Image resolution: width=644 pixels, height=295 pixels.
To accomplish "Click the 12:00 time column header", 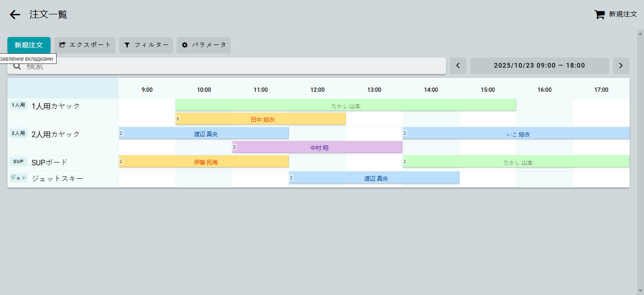I will (318, 90).
